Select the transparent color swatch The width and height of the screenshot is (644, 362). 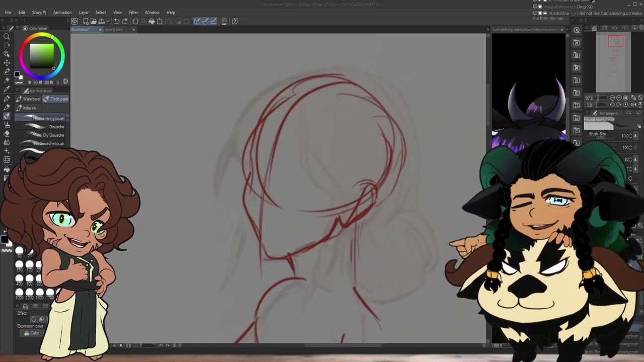point(7,250)
